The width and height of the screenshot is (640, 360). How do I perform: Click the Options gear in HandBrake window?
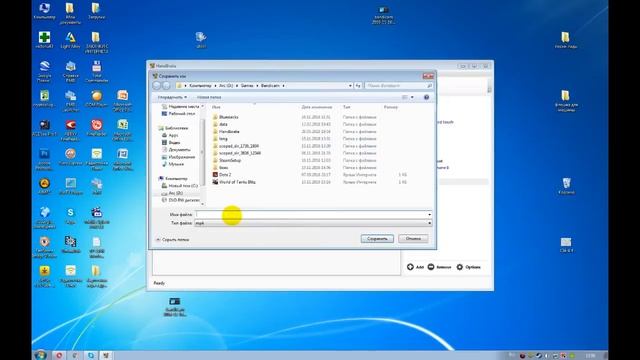469,267
